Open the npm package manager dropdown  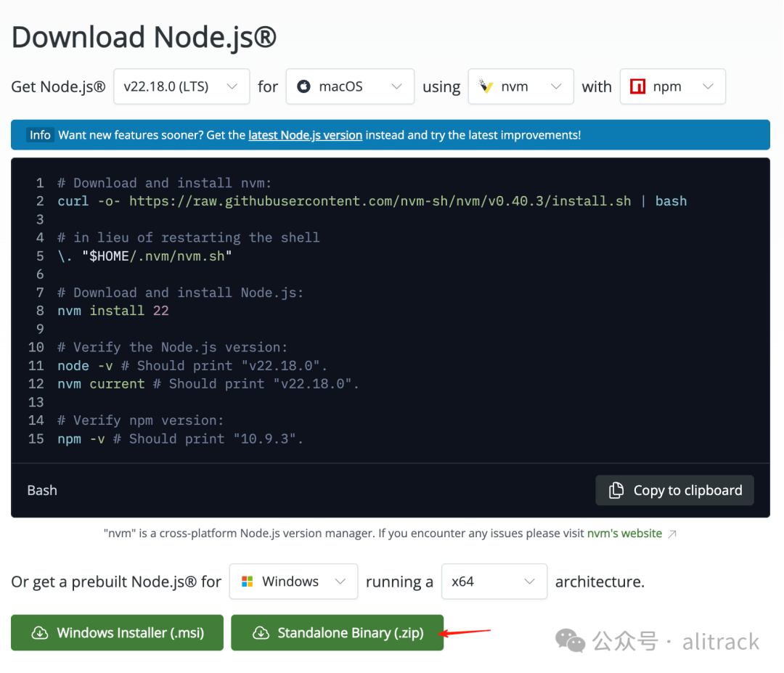click(x=672, y=86)
